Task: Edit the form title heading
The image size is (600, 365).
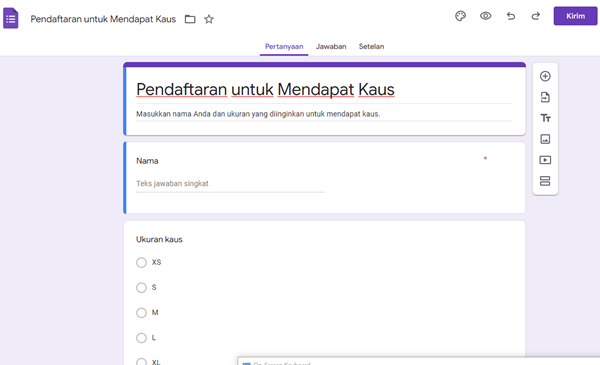Action: pos(265,90)
